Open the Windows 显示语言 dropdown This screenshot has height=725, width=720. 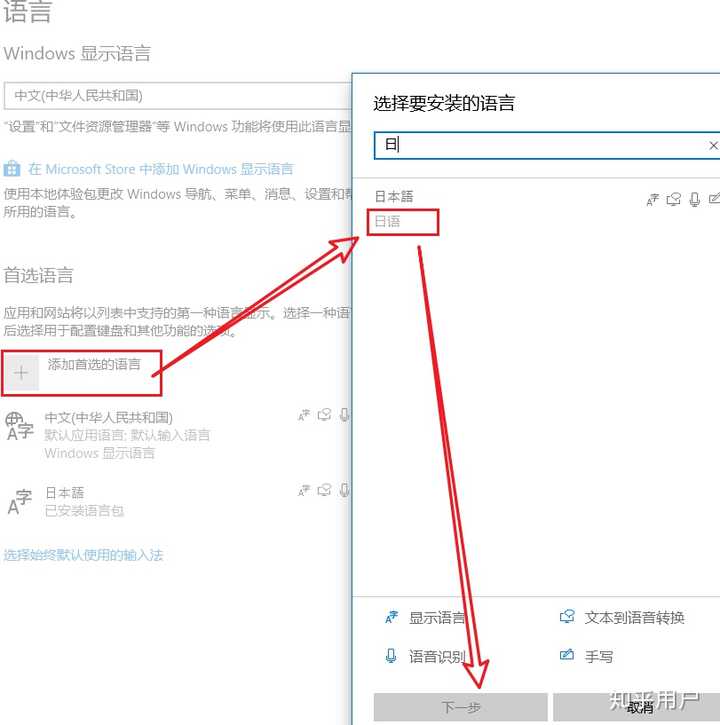[178, 96]
